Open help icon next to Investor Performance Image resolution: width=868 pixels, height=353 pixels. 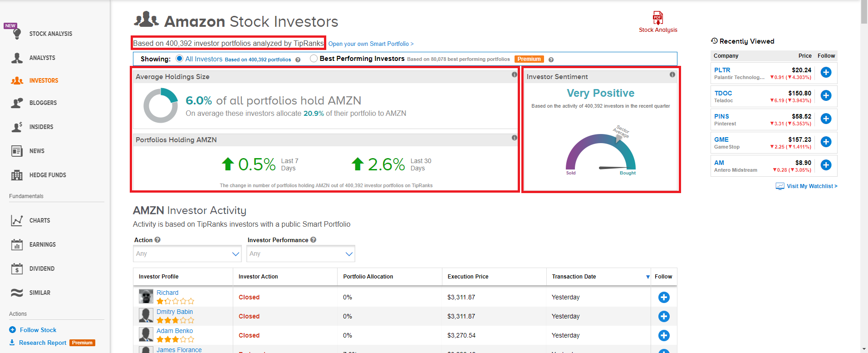(313, 240)
